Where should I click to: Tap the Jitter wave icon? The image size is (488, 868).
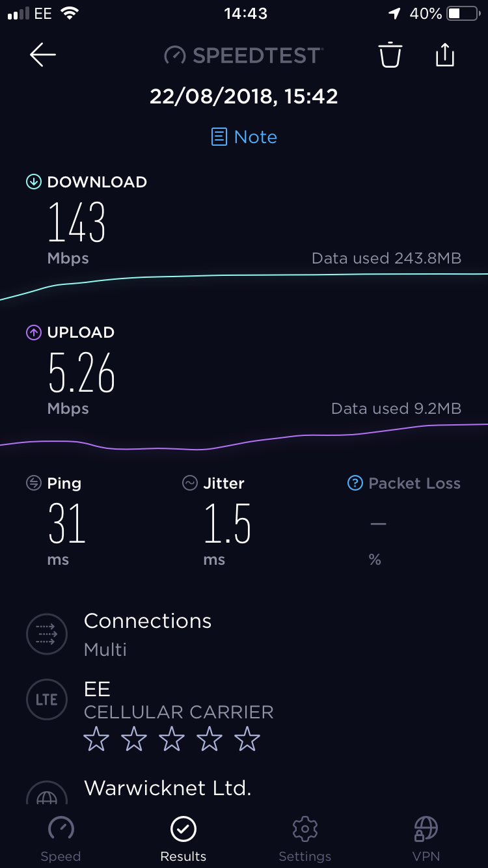[x=189, y=483]
